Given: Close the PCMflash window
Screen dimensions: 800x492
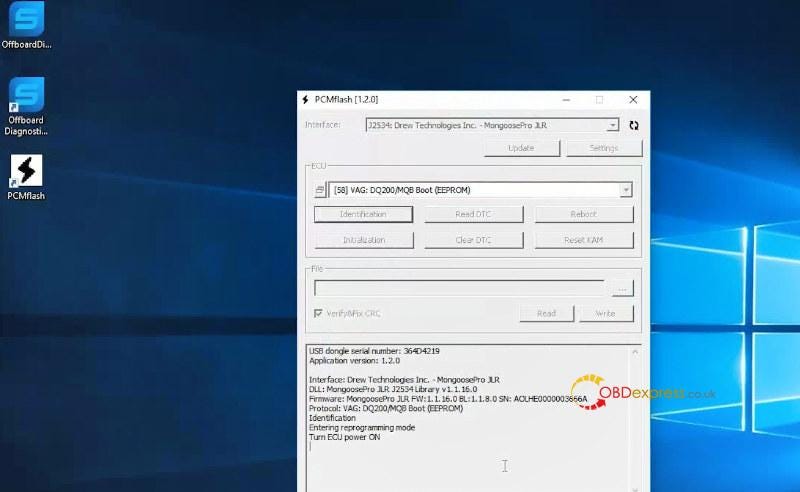Looking at the screenshot, I should [633, 100].
